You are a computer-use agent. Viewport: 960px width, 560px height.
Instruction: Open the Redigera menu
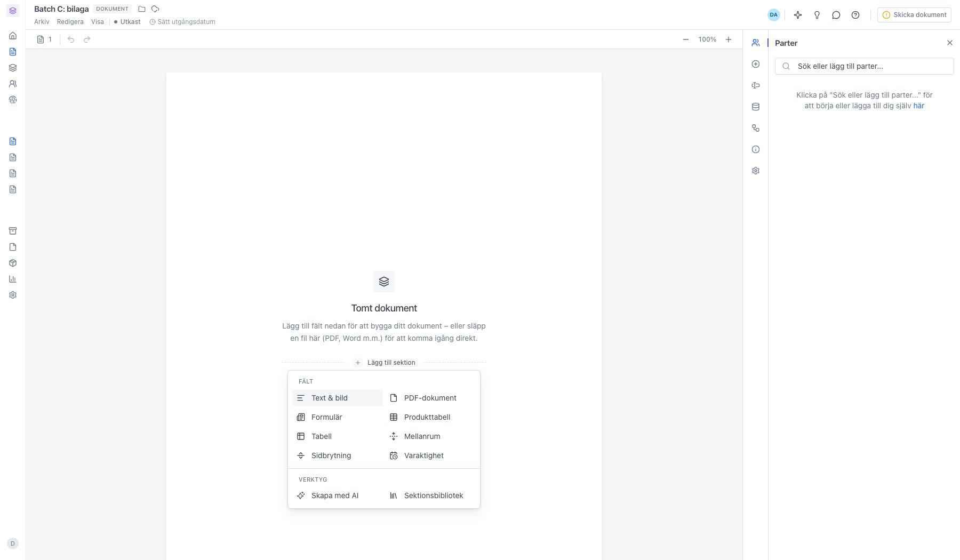[70, 22]
